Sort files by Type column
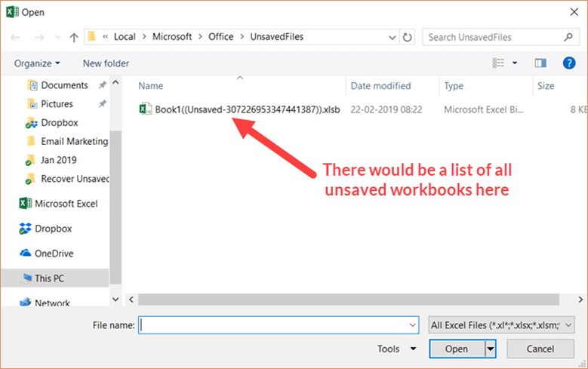 [454, 86]
